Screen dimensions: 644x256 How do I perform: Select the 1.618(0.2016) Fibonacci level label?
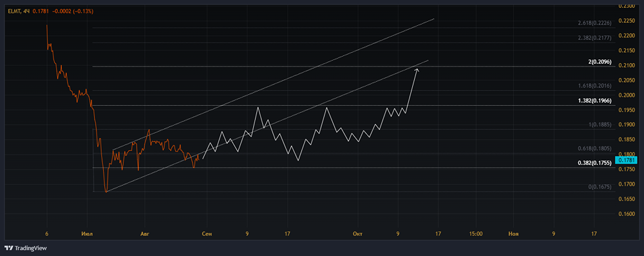click(594, 86)
